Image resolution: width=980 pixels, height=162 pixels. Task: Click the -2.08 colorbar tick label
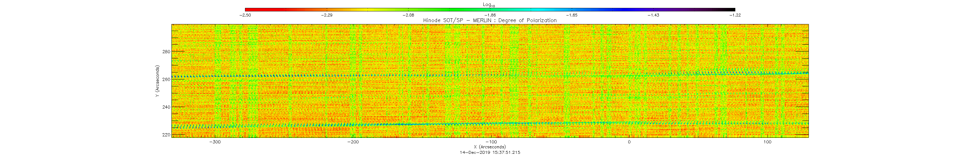click(408, 15)
